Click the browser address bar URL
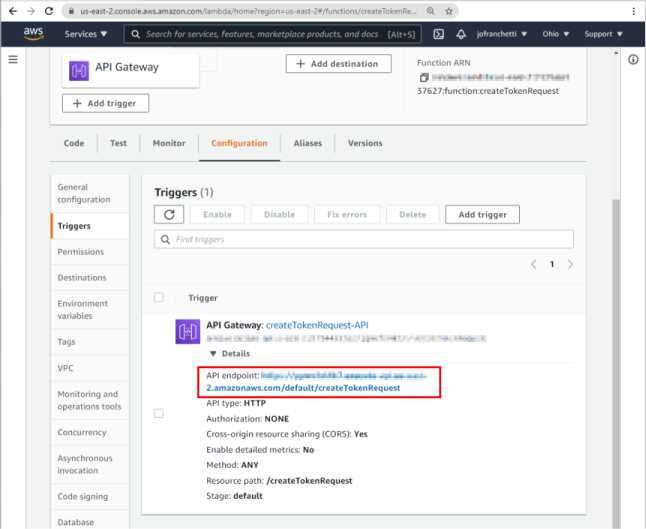 click(248, 11)
